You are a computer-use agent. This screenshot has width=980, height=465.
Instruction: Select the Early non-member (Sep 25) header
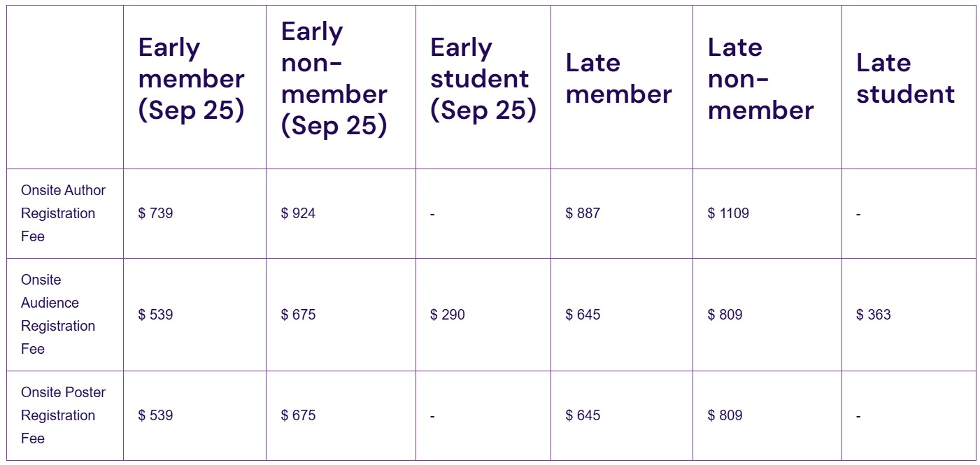tap(334, 78)
